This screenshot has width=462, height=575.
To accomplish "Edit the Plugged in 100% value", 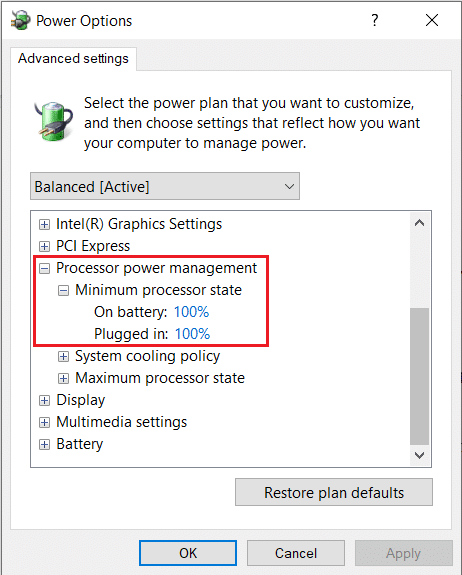I will pos(192,334).
